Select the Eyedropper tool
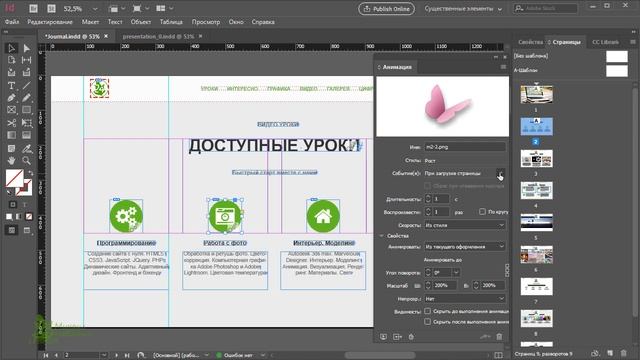Image resolution: width=640 pixels, height=360 pixels. [x=27, y=148]
